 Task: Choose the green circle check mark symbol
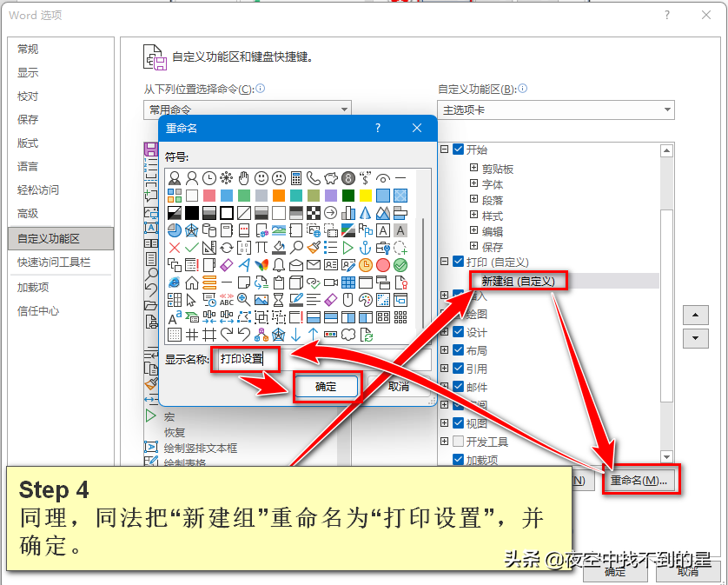400,265
